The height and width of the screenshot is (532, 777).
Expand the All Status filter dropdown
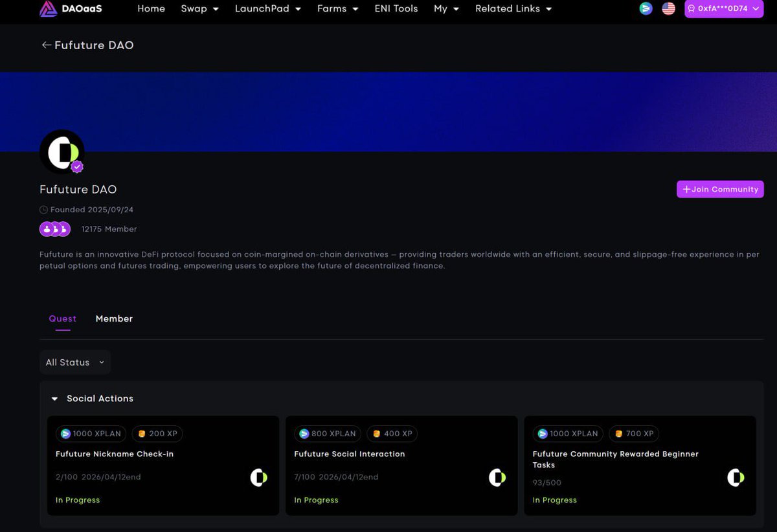tap(74, 362)
